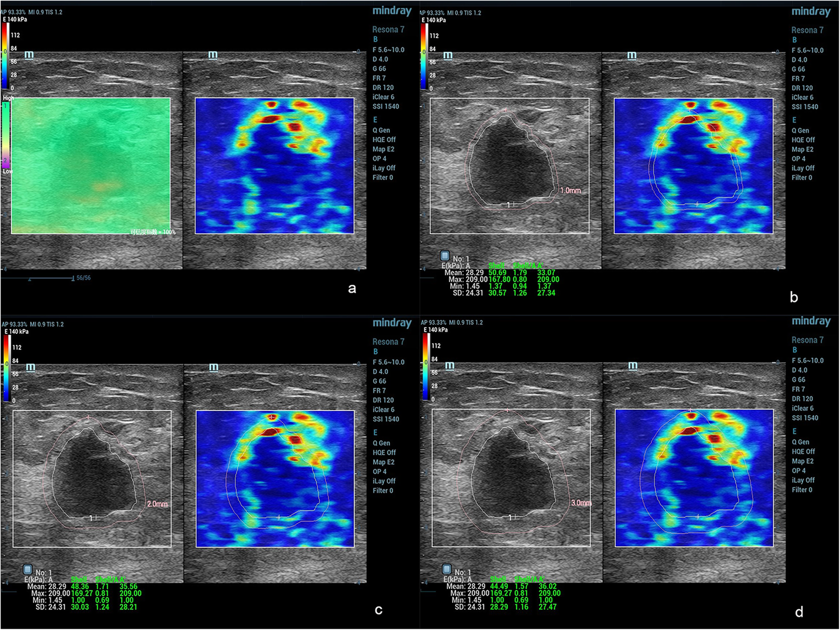The width and height of the screenshot is (840, 630).
Task: Click the right probe 'm' marker in panel b
Action: (x=632, y=55)
